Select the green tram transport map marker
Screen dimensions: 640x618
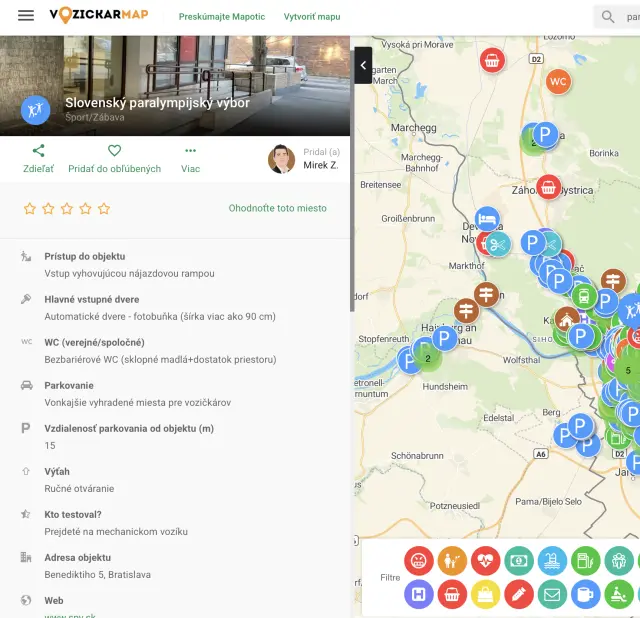coord(584,295)
